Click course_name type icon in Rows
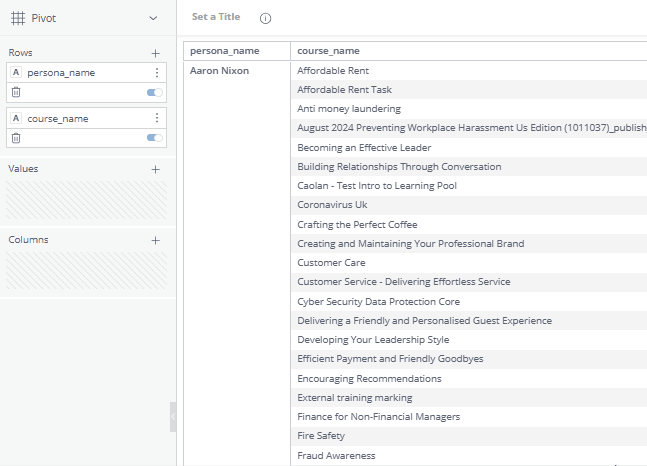 point(16,118)
